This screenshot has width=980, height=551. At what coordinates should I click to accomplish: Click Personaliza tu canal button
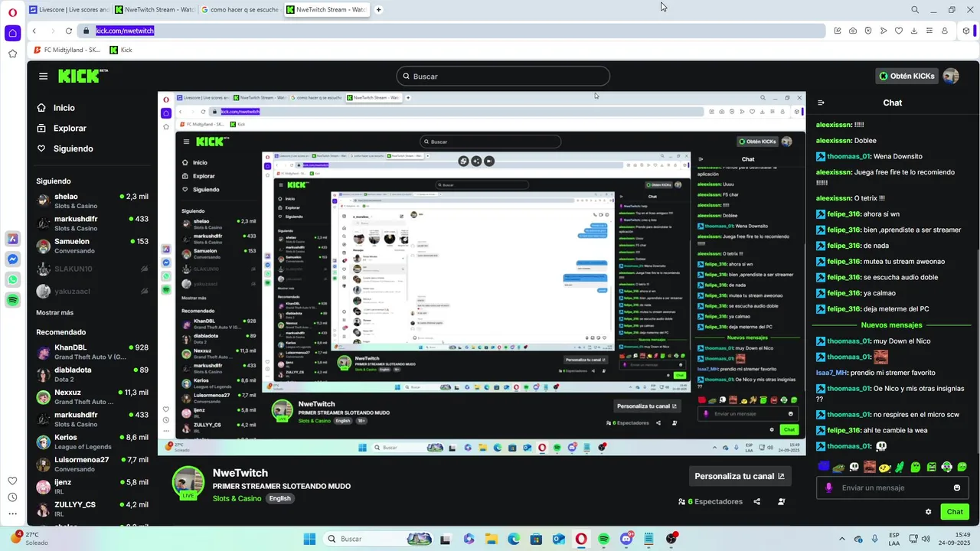tap(739, 476)
